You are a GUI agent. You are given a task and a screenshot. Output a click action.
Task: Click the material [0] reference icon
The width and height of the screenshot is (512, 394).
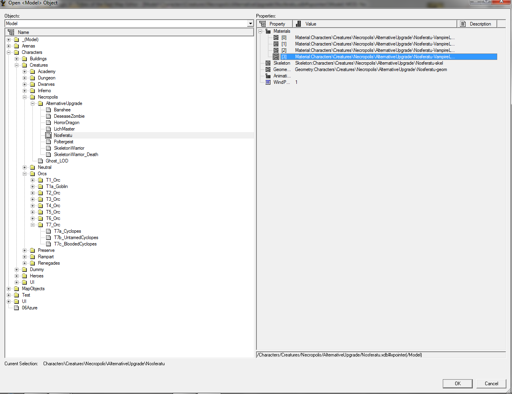[x=276, y=37]
